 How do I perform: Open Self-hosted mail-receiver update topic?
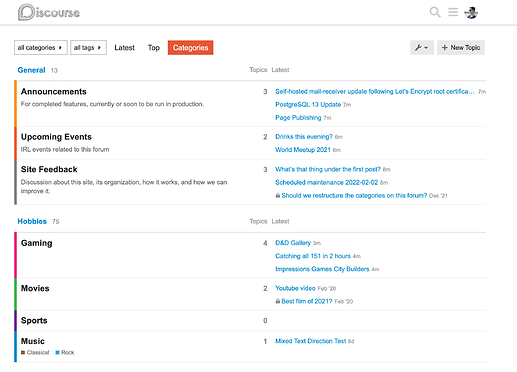tap(375, 91)
